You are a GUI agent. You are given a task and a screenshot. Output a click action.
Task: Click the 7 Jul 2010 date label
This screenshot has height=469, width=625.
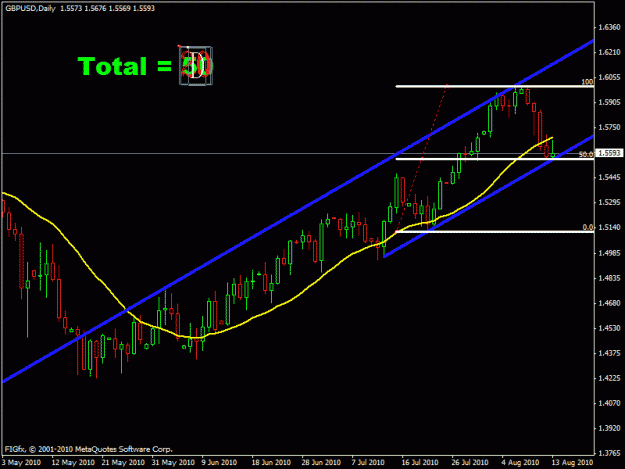[x=368, y=463]
